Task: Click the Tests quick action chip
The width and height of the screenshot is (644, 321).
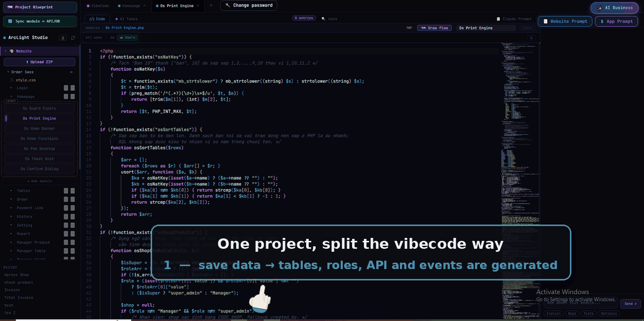Action: click(588, 314)
